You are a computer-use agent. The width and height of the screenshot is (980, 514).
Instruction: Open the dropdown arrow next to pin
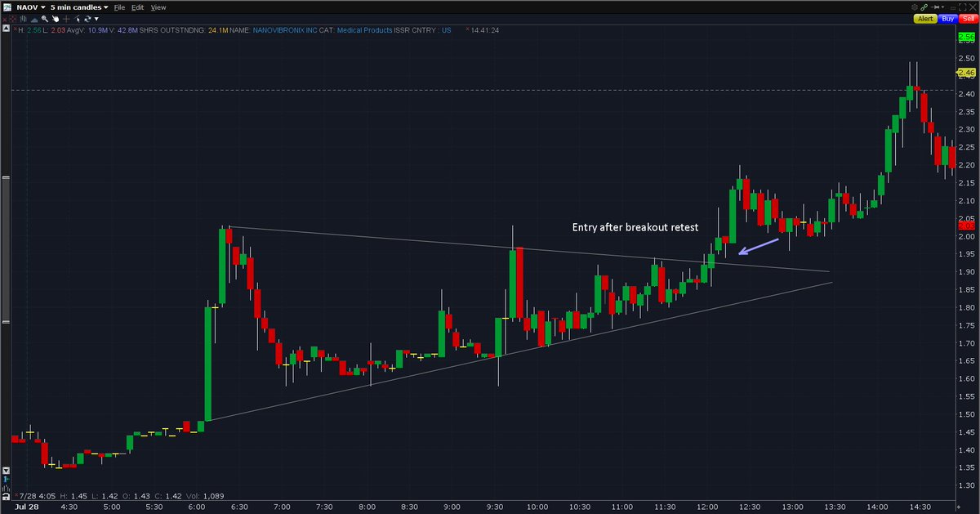[943, 7]
